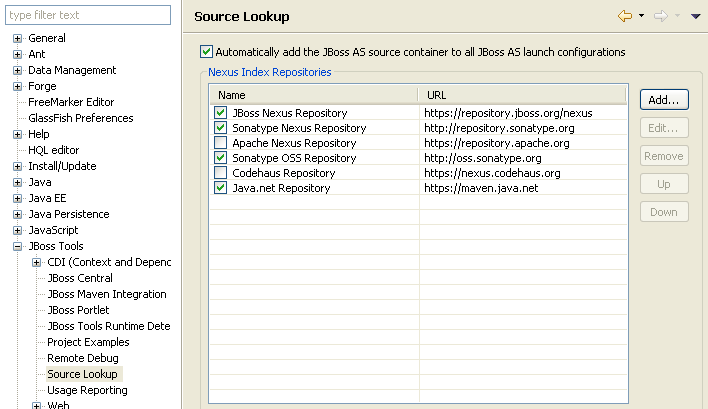This screenshot has width=708, height=409.
Task: Open the forward history dropdown arrow
Action: (677, 16)
